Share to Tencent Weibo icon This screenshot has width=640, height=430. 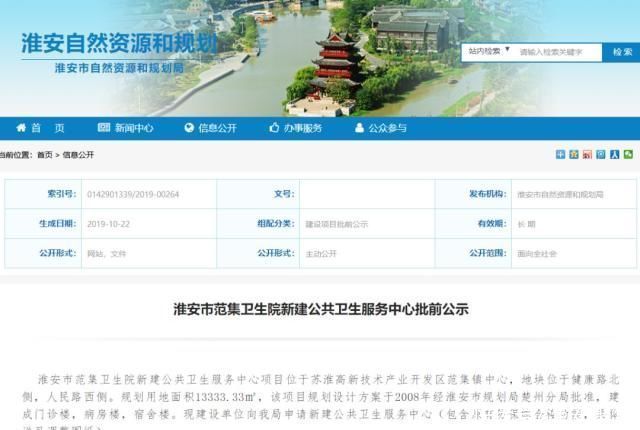pyautogui.click(x=601, y=154)
